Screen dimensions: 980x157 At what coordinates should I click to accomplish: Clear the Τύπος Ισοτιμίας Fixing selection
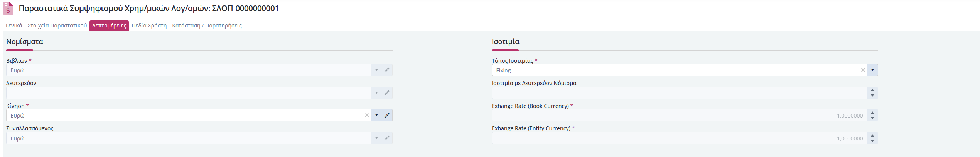863,70
